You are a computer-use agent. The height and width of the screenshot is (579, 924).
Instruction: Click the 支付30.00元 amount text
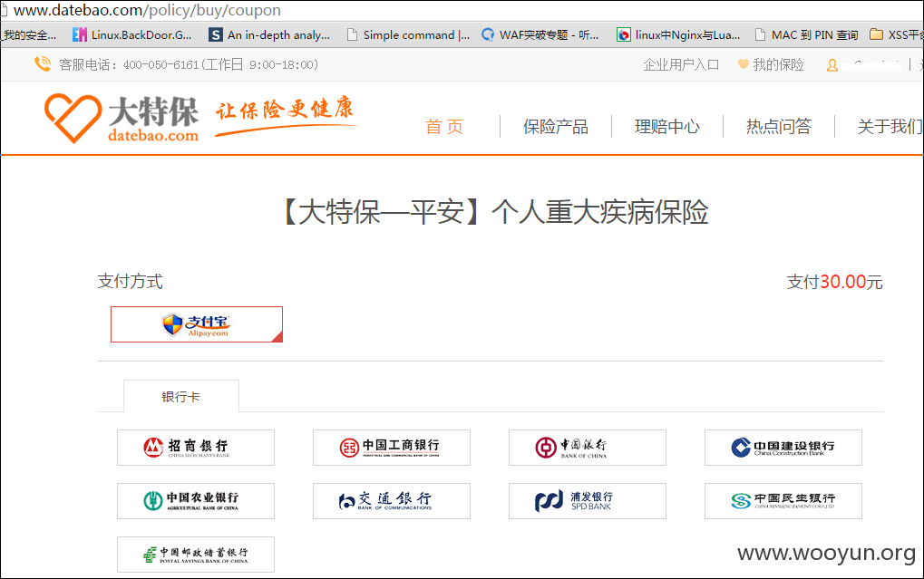pyautogui.click(x=834, y=282)
